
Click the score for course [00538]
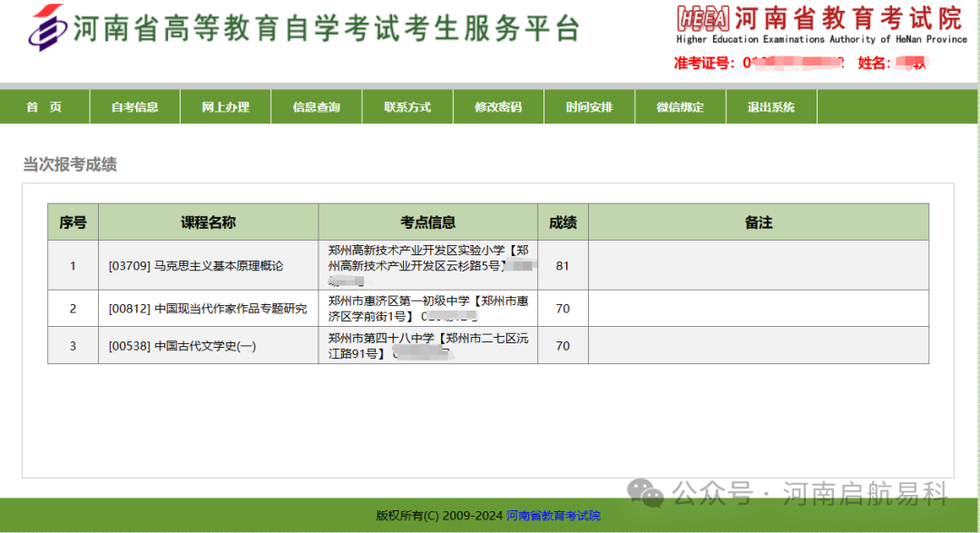(x=563, y=346)
